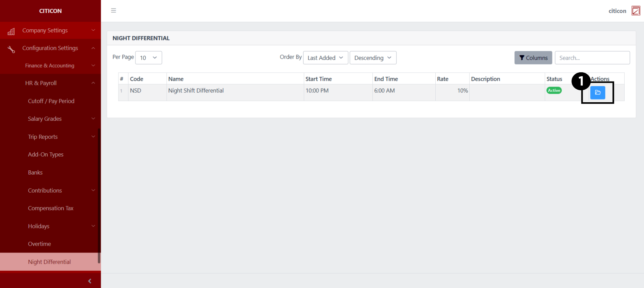The height and width of the screenshot is (288, 644).
Task: Click the Active status badge
Action: coord(554,90)
